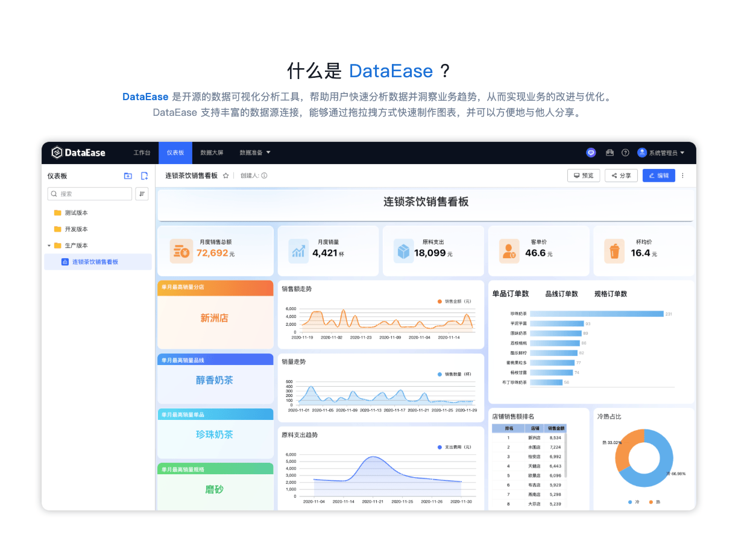Click the 月度销量 chart icon
The width and height of the screenshot is (756, 543).
pyautogui.click(x=298, y=251)
